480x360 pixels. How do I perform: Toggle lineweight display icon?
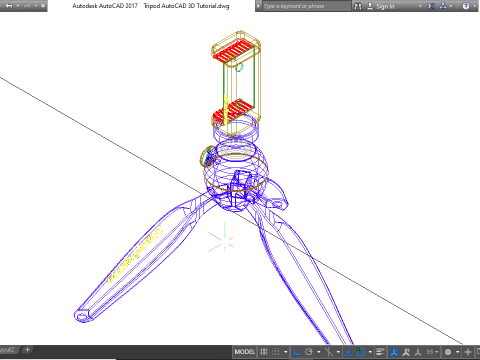pos(380,352)
